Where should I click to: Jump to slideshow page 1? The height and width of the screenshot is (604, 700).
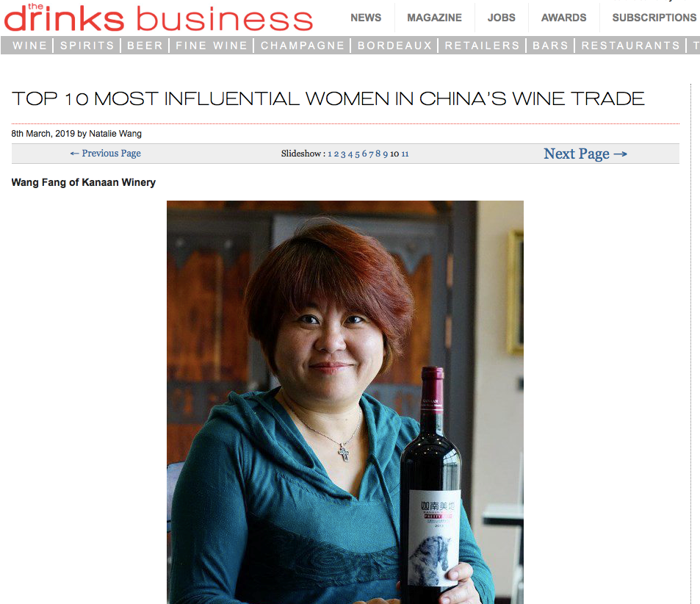pos(330,154)
